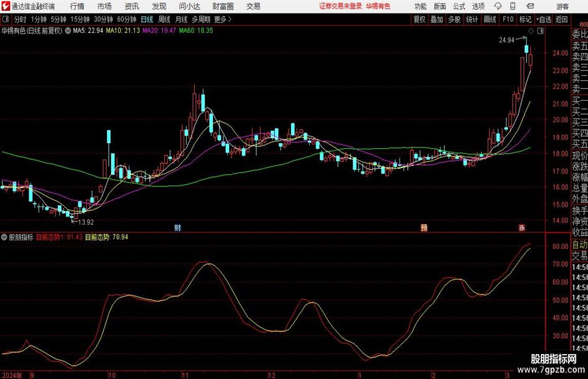Viewport: 588px width, 379px height.
Task: Switch to the 60分钟 period tab
Action: 126,19
